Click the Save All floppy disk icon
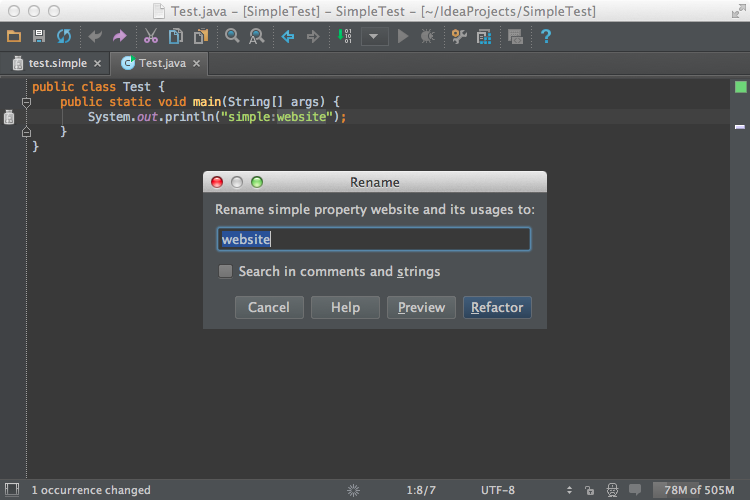This screenshot has width=750, height=500. (39, 37)
